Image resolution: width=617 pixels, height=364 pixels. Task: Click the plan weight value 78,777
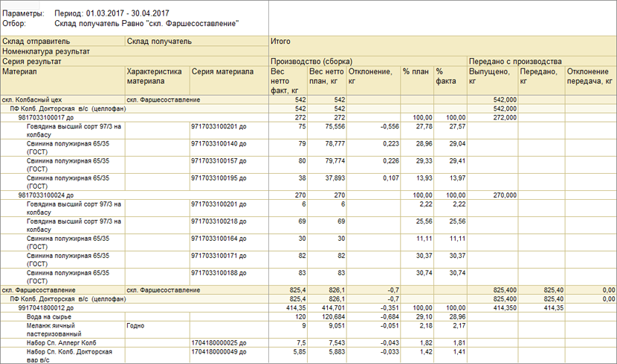[335, 144]
